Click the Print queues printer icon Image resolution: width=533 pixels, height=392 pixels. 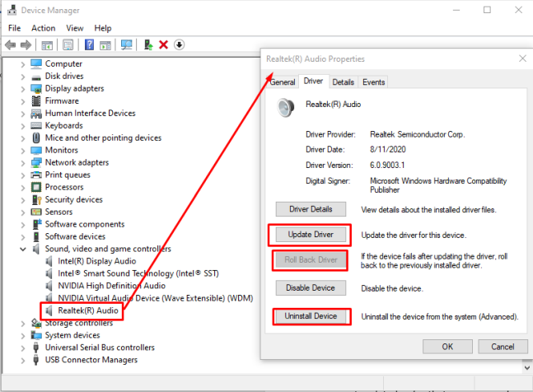click(x=36, y=175)
